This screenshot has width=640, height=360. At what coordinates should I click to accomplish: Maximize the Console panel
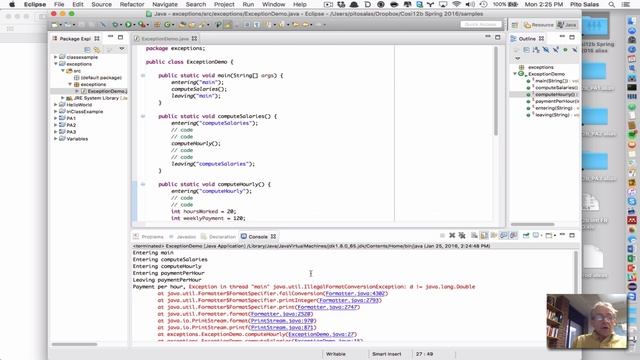click(x=572, y=235)
